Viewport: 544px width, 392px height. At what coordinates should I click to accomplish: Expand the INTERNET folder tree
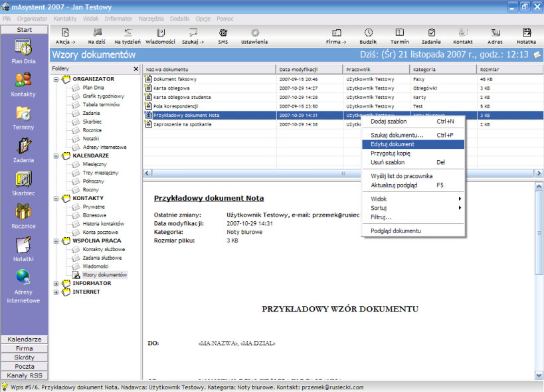(56, 292)
